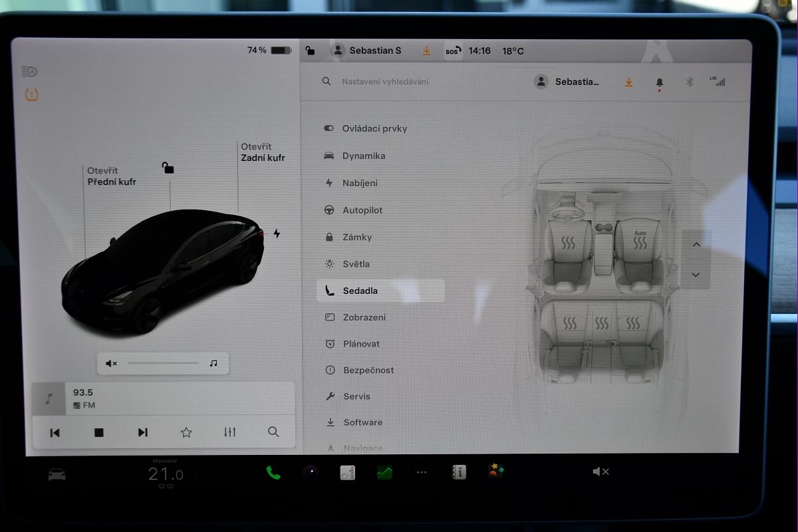The width and height of the screenshot is (798, 532).
Task: Toggle the Auto front passenger seat heater
Action: tap(640, 241)
